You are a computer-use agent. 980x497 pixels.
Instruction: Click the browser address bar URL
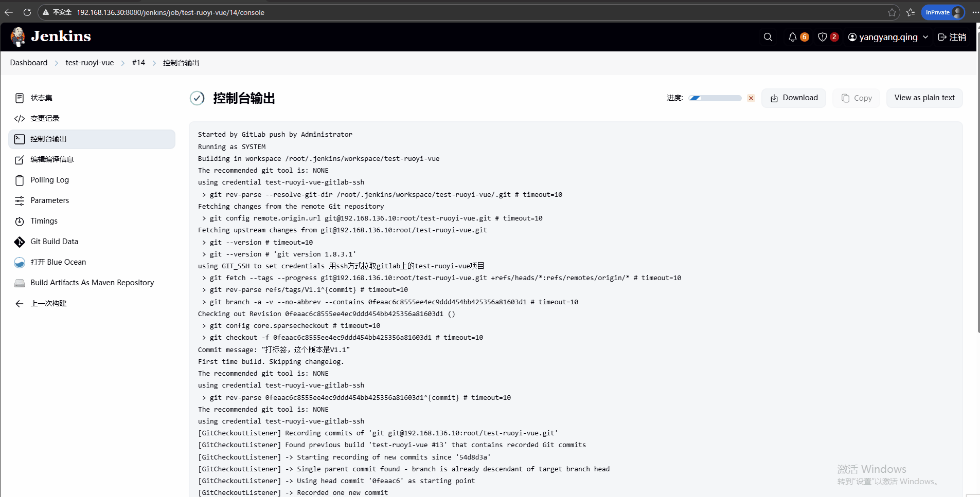(x=170, y=12)
